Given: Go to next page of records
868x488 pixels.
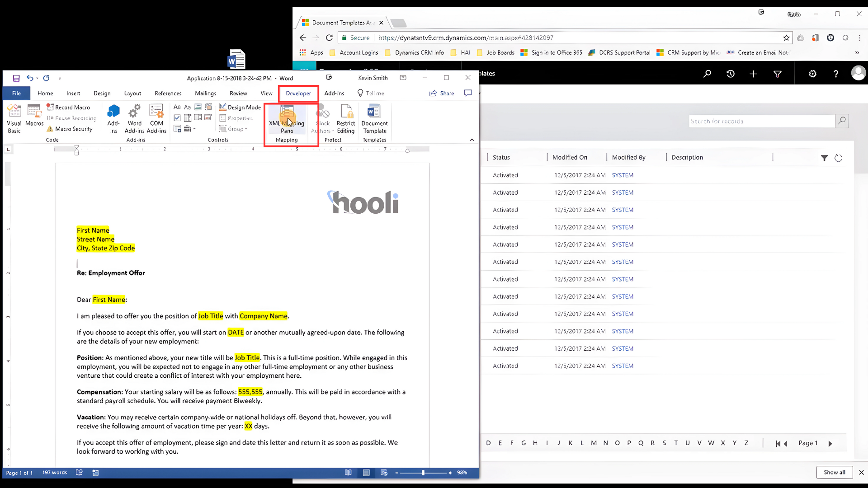Looking at the screenshot, I should [830, 444].
